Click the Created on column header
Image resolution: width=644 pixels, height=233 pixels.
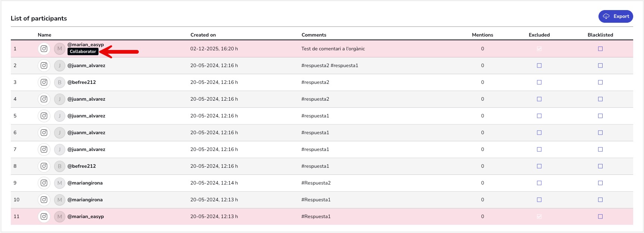[203, 35]
